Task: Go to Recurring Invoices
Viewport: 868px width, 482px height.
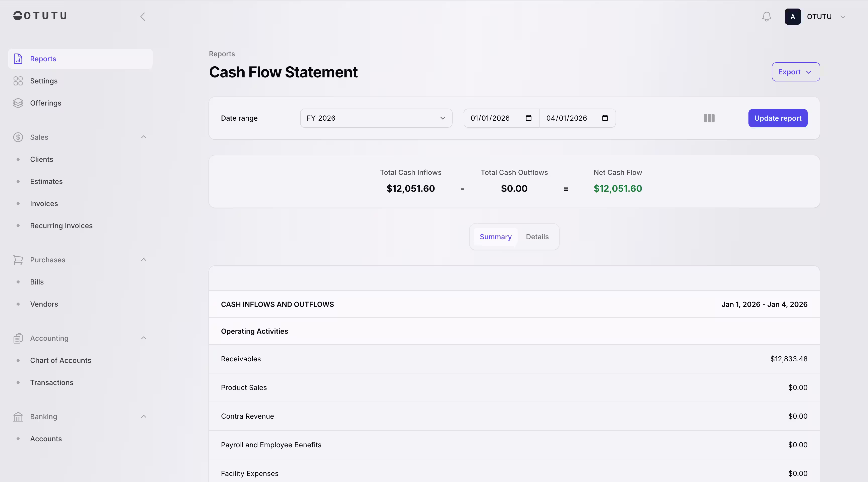Action: pos(61,225)
